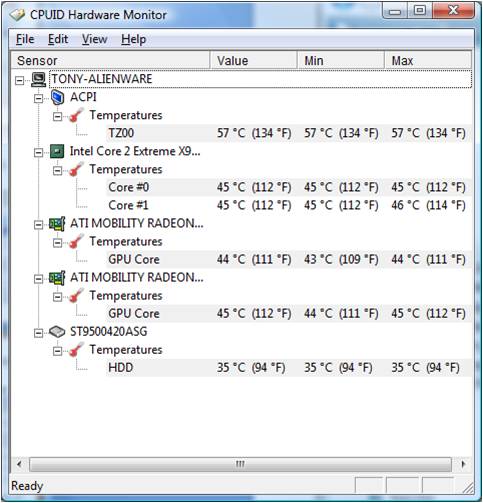Collapse the TONY-ALIENWARE root node
This screenshot has height=503, width=483.
19,80
